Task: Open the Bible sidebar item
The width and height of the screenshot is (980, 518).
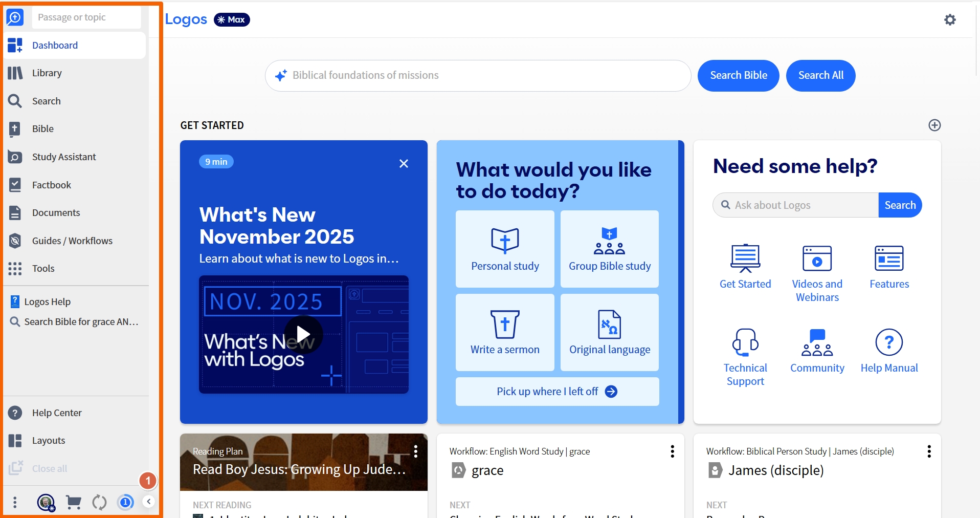Action: click(x=75, y=129)
